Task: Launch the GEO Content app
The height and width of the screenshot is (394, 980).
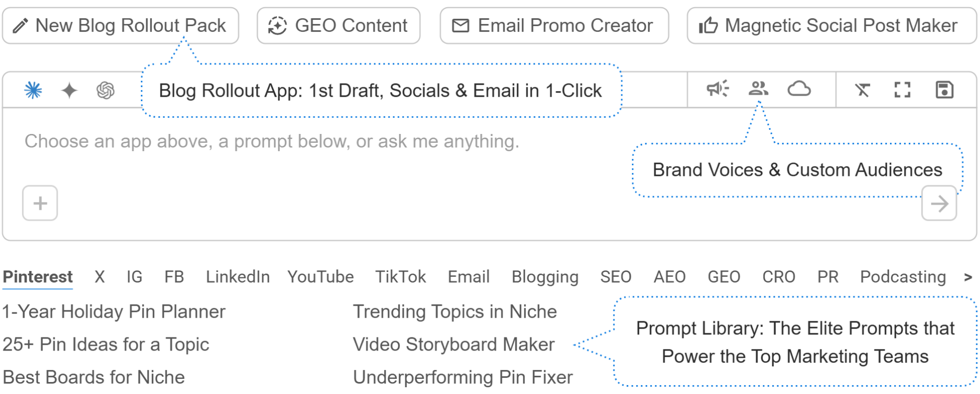Action: (x=339, y=26)
